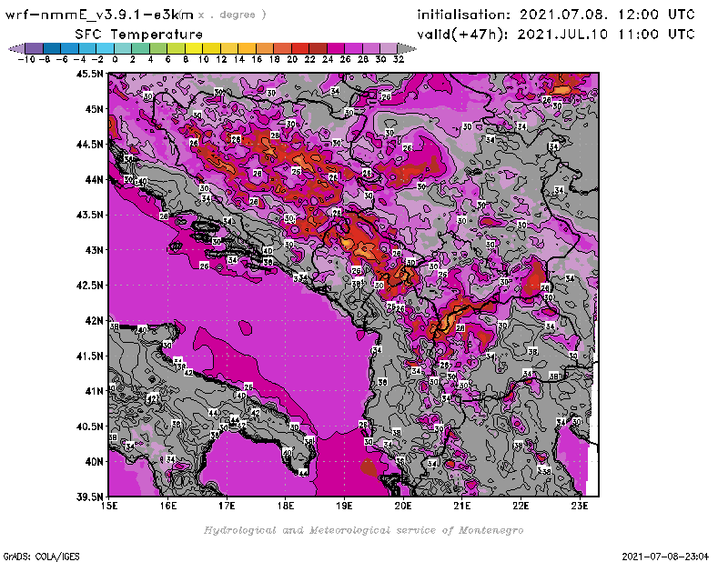Pick the cyan -2 to 0 legend swatch
728x562 pixels.
(x=105, y=48)
